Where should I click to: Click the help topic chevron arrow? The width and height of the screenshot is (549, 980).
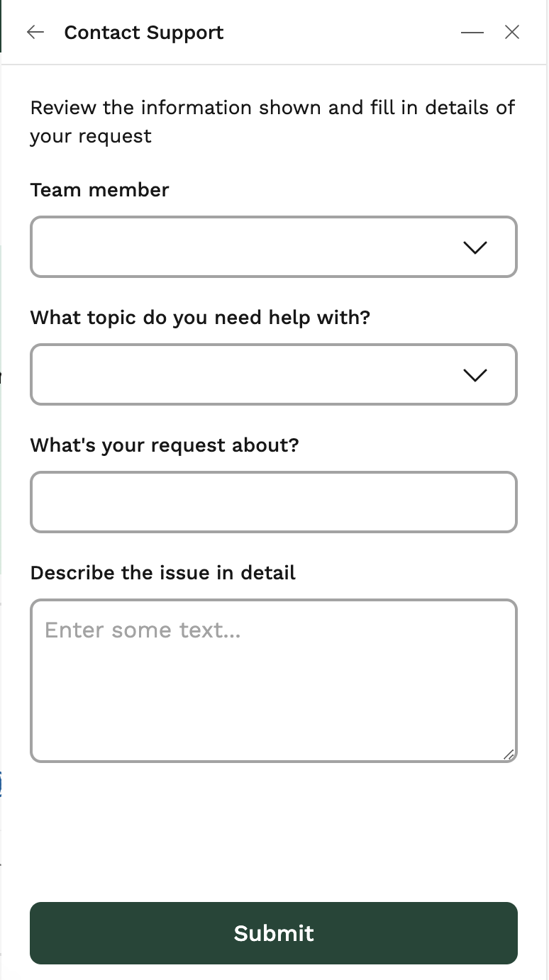[475, 374]
